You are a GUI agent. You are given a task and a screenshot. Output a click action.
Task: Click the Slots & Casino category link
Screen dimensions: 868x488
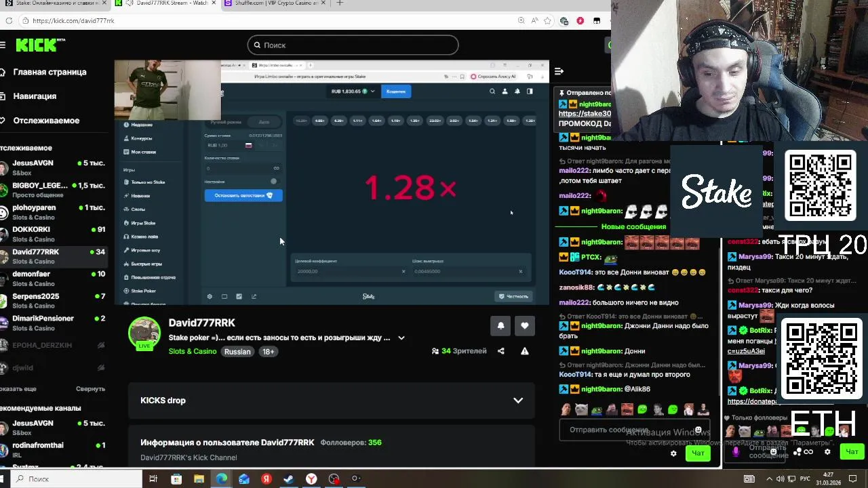click(193, 351)
